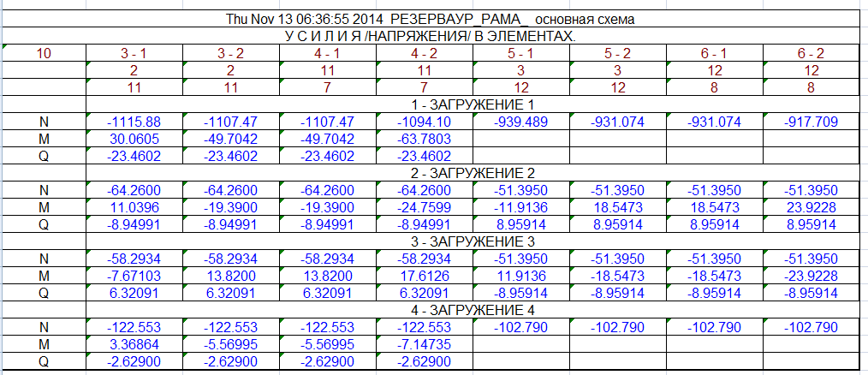Image resolution: width=868 pixels, height=375 pixels.
Task: Click the positive value 11.9136
Action: click(521, 276)
